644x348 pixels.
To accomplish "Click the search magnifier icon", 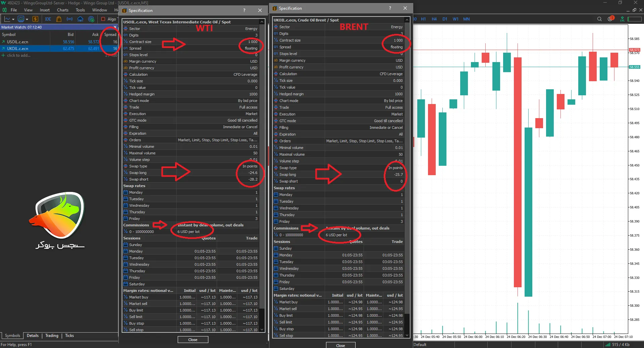I will (599, 19).
